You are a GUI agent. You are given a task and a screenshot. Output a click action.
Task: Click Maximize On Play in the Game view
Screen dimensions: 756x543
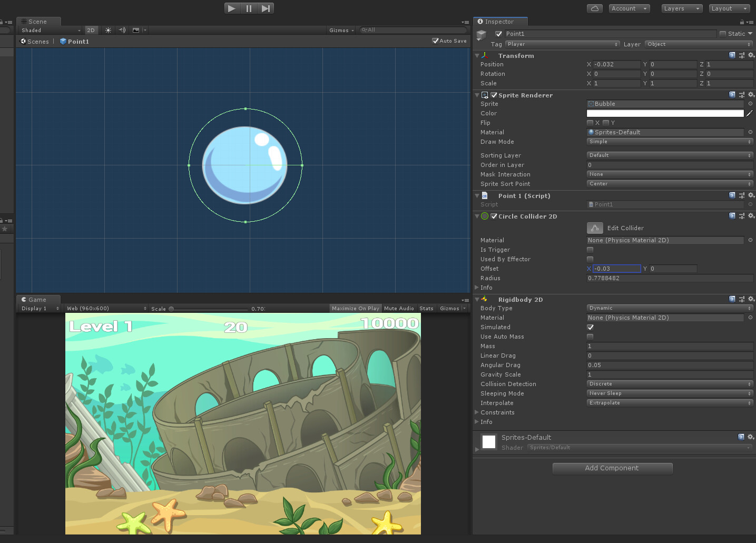coord(355,308)
